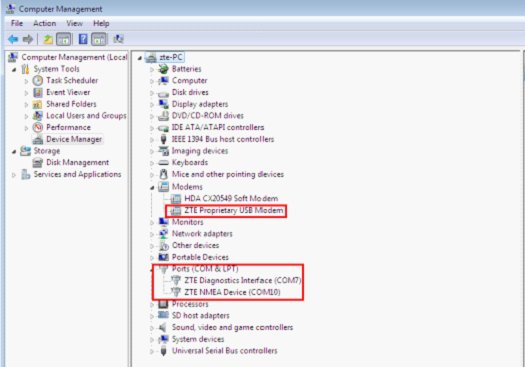Click the Mice and other pointing devices icon
This screenshot has width=525, height=367.
[x=163, y=174]
